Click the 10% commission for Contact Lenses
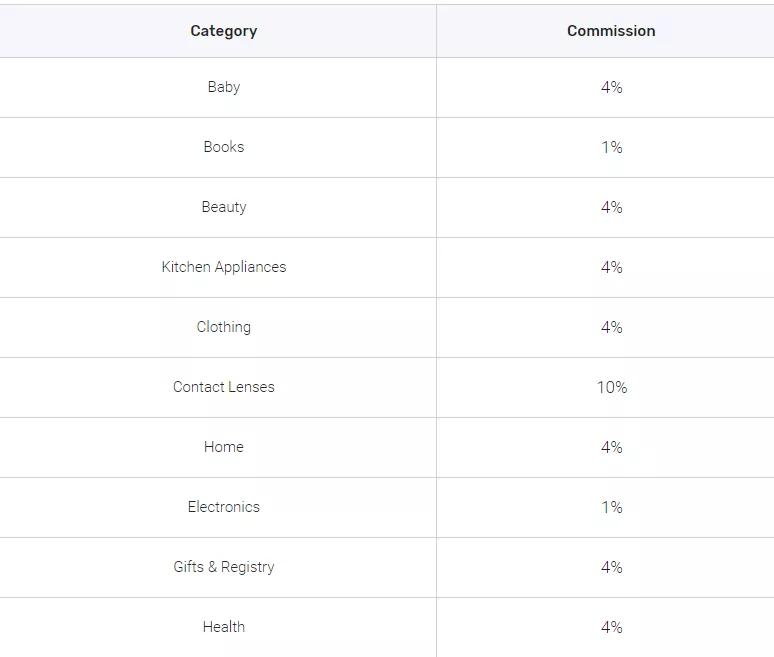This screenshot has width=774, height=657. [x=612, y=387]
